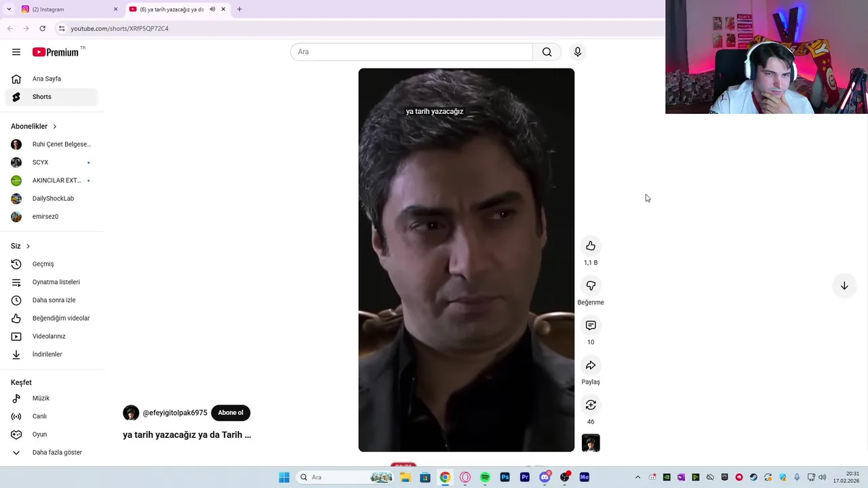Open Microsoft Store from taskbar
Image resolution: width=868 pixels, height=488 pixels.
pos(425,477)
